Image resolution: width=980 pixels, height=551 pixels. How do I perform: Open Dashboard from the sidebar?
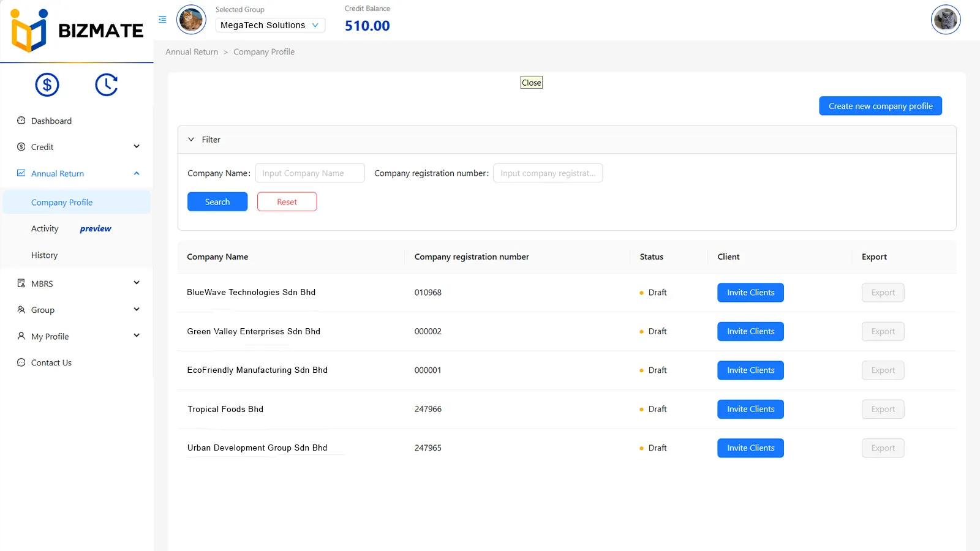(x=51, y=121)
